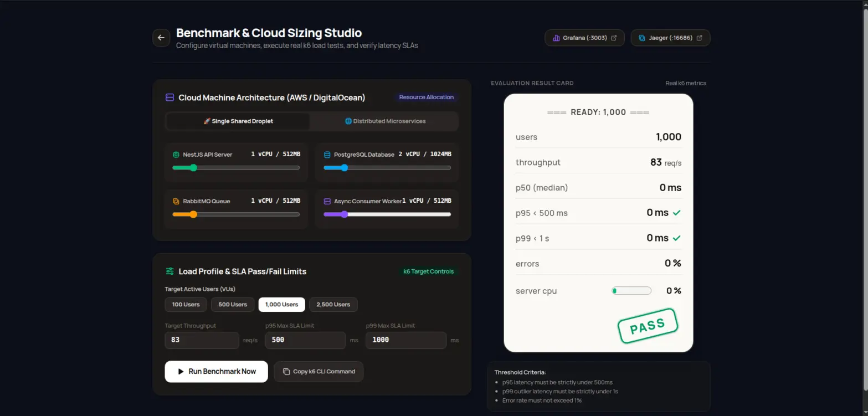Adjust the PostgreSQL Database slider
Screen dimensions: 868x416
tap(387, 168)
